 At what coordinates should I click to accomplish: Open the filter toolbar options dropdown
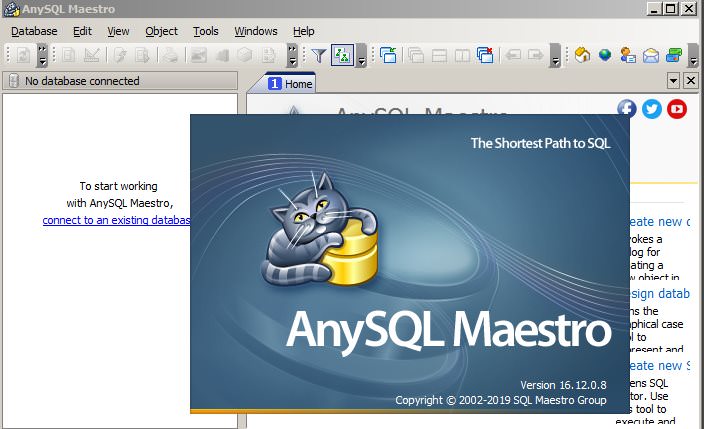pyautogui.click(x=361, y=55)
